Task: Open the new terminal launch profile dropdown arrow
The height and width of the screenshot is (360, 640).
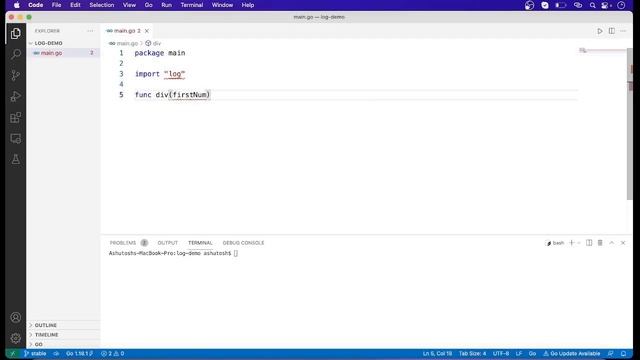Action: click(x=579, y=243)
